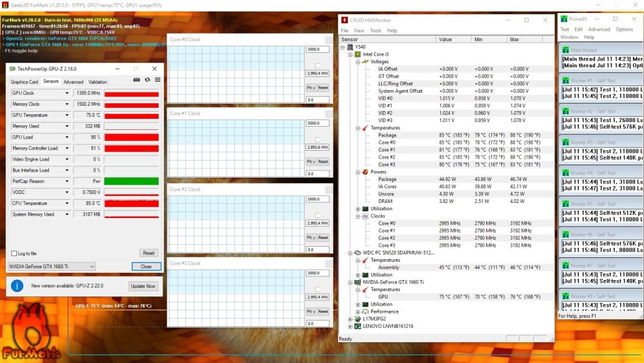Open the NVIDIA GeForce GTX 1660 Ti device dropdown
Viewport: 644px width, 363px height.
point(91,266)
